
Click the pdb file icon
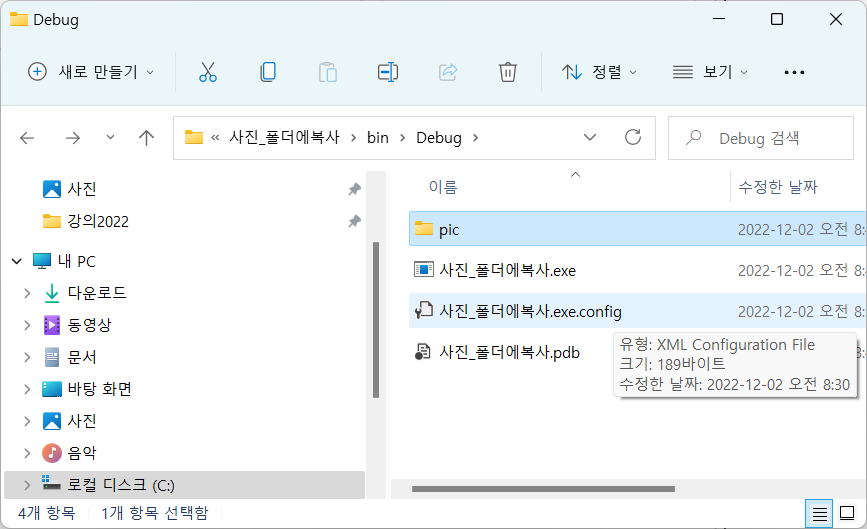point(423,352)
